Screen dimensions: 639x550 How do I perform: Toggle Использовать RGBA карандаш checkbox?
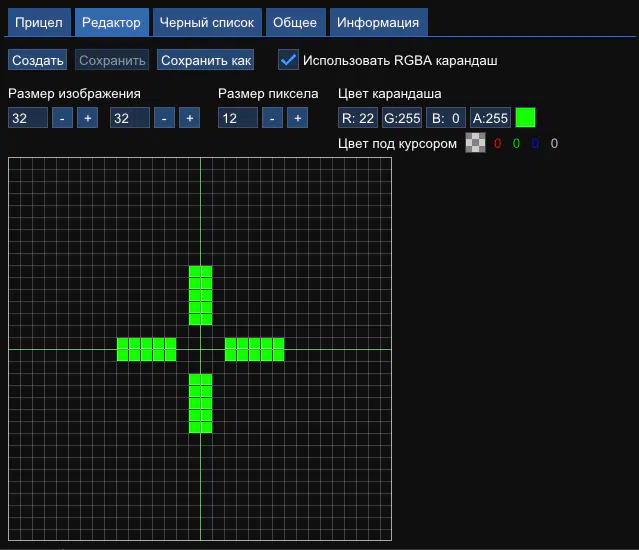[288, 61]
